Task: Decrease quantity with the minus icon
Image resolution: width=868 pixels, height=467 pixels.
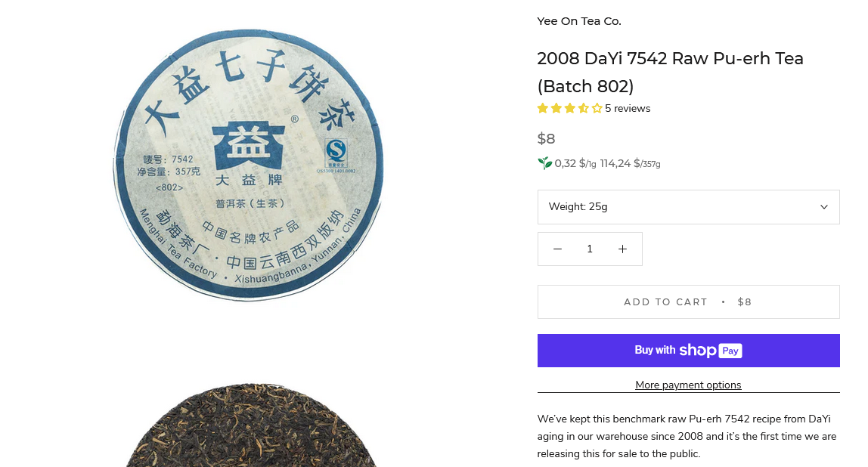Action: pos(557,249)
